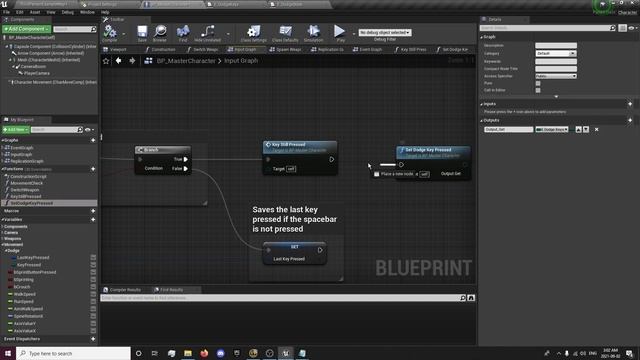Open Class Settings from the toolbar
The image size is (640, 360).
253,32
